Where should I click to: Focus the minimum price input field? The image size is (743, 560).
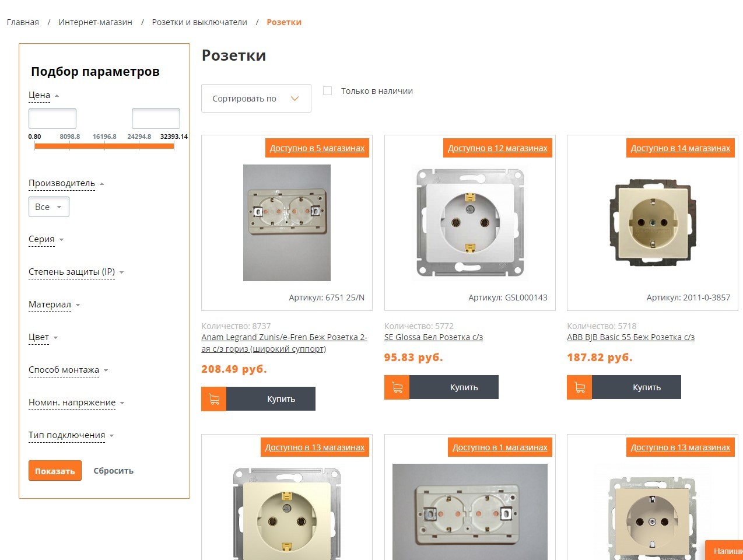click(52, 118)
